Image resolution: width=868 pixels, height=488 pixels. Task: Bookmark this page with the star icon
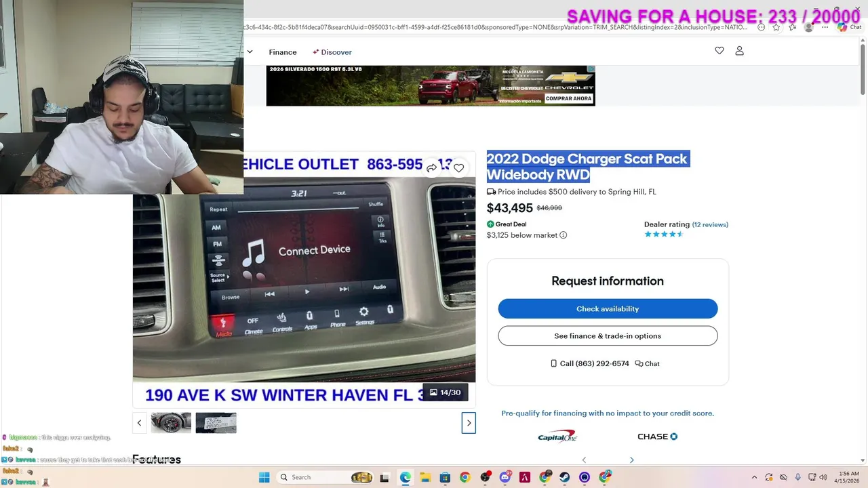coord(776,27)
